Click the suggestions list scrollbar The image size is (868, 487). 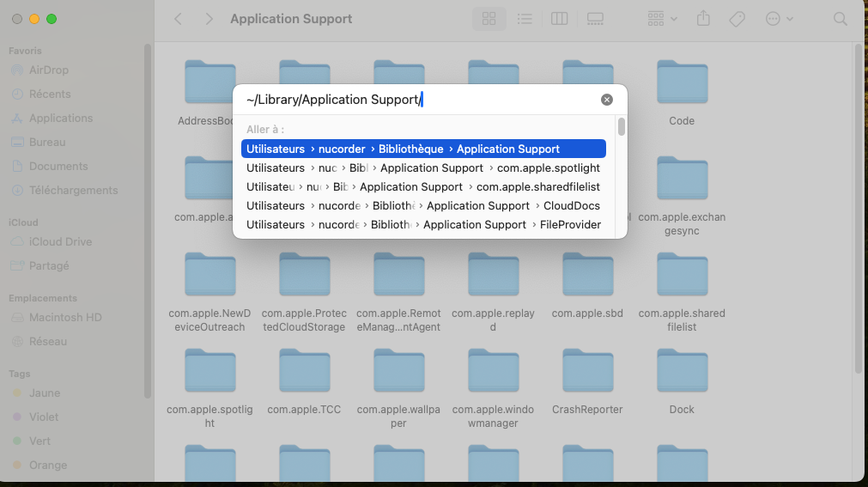pyautogui.click(x=621, y=127)
